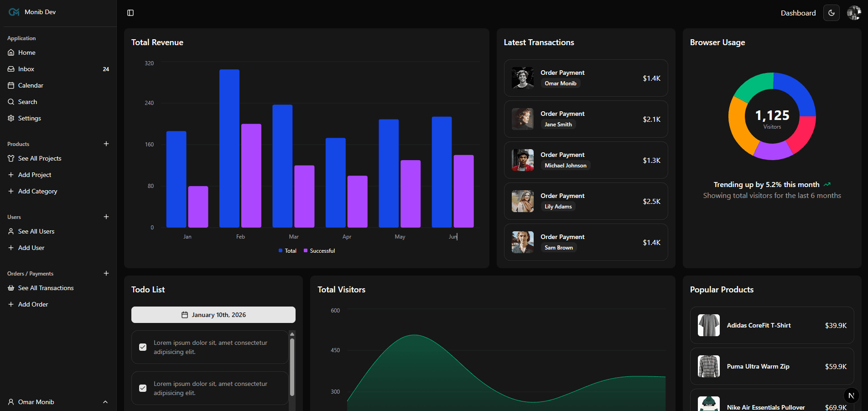Open Lily Adams' Order Payment transaction
Image resolution: width=868 pixels, height=411 pixels.
pos(586,201)
